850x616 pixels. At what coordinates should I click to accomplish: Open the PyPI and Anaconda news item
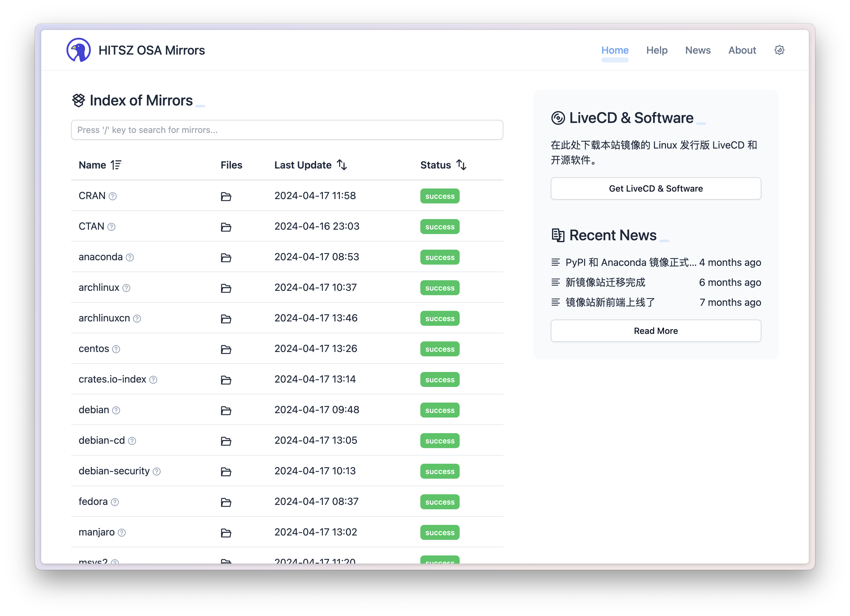630,262
